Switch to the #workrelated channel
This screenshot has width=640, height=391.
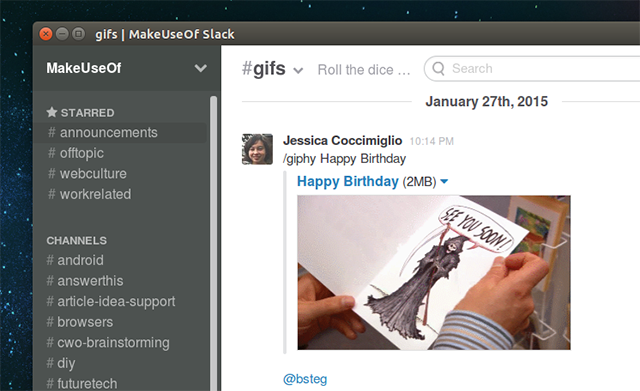90,194
